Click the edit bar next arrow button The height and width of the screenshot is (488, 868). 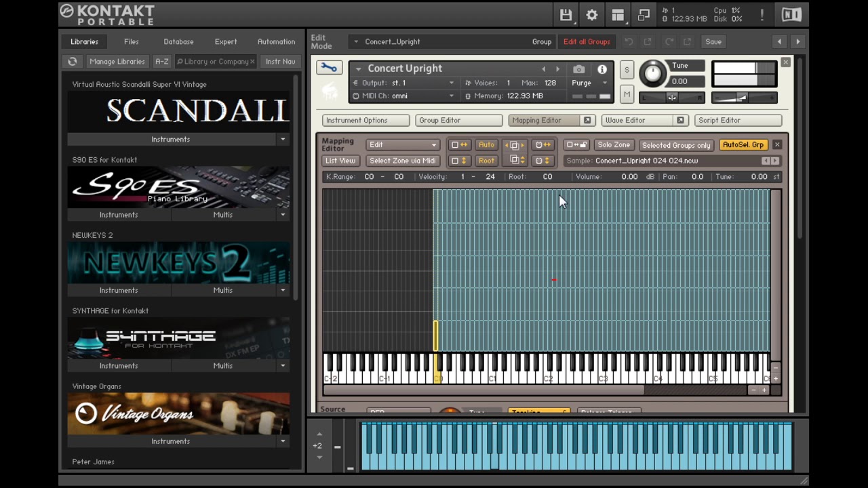pos(797,42)
